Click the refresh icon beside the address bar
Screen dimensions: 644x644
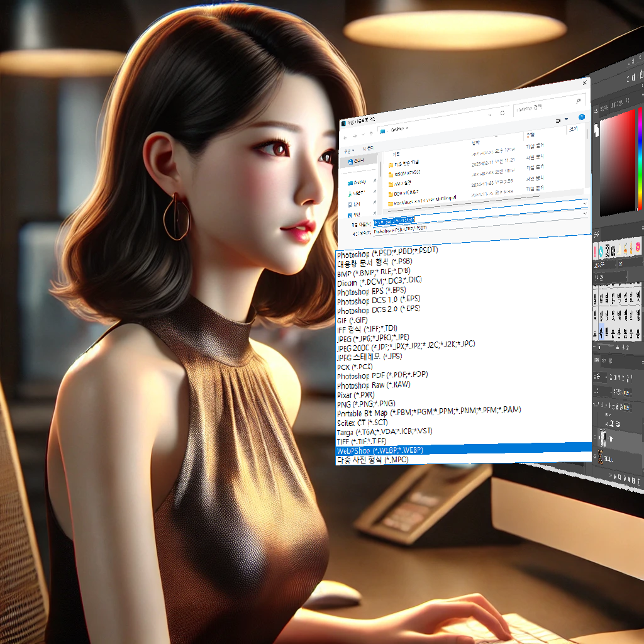[502, 113]
